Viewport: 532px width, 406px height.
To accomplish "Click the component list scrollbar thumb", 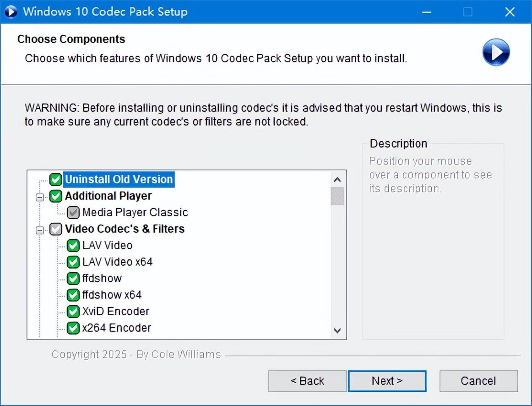I will coord(337,196).
